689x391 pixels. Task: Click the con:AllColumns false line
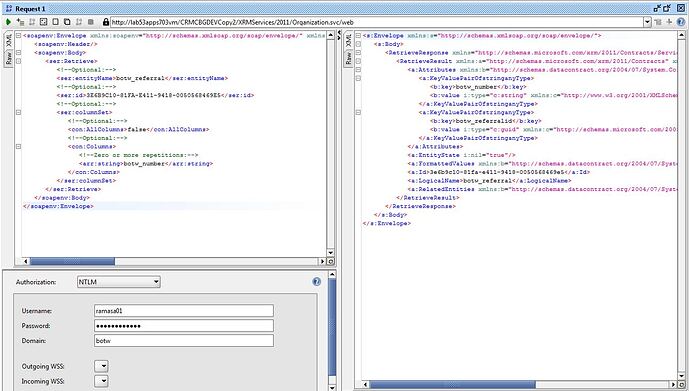(138, 130)
